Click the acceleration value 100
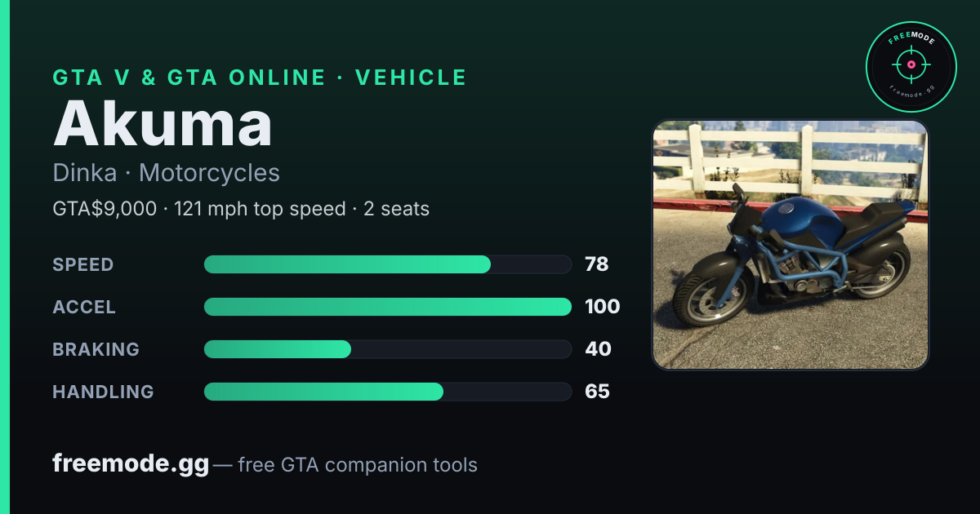This screenshot has height=514, width=980. 603,307
